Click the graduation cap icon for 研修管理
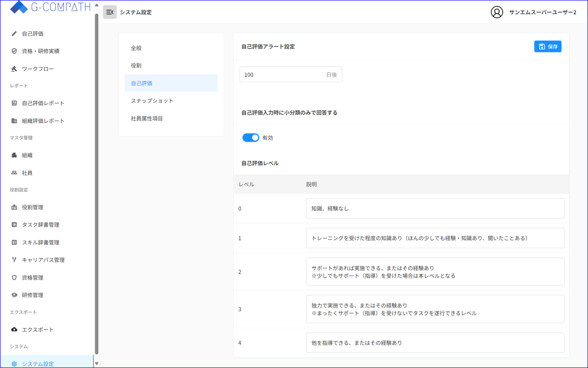The height and width of the screenshot is (368, 588). pos(14,295)
